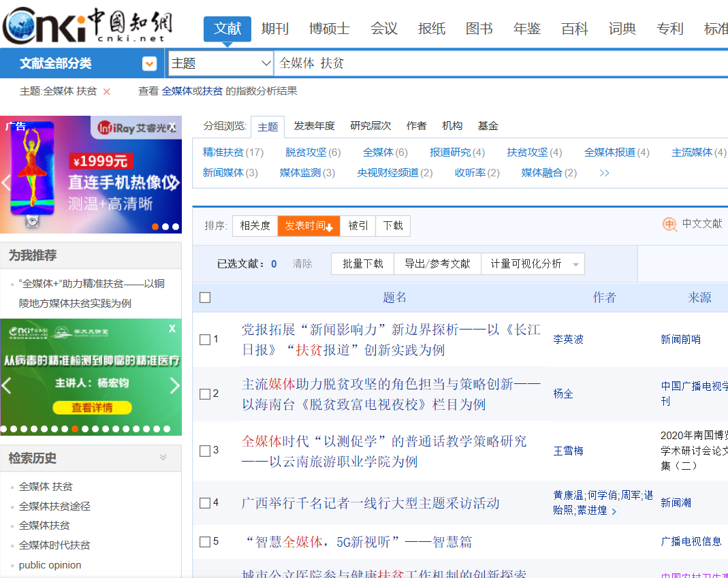Show more authors for result 4
This screenshot has width=728, height=578.
tap(614, 511)
